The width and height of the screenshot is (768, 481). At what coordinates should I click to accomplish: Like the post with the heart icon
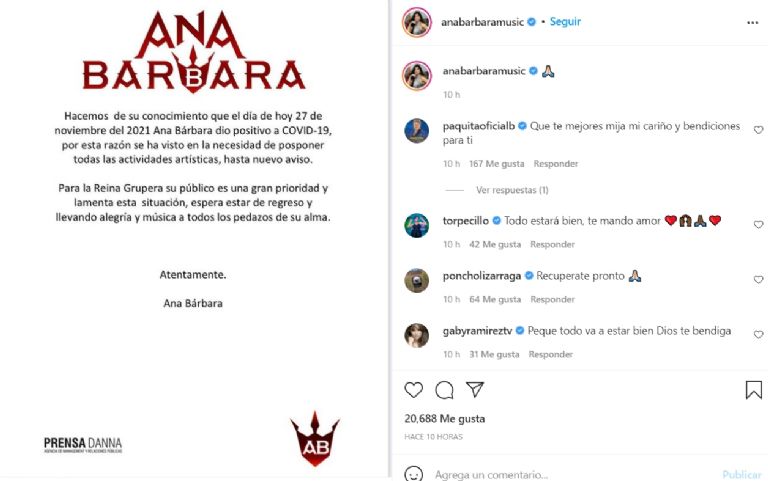(413, 390)
